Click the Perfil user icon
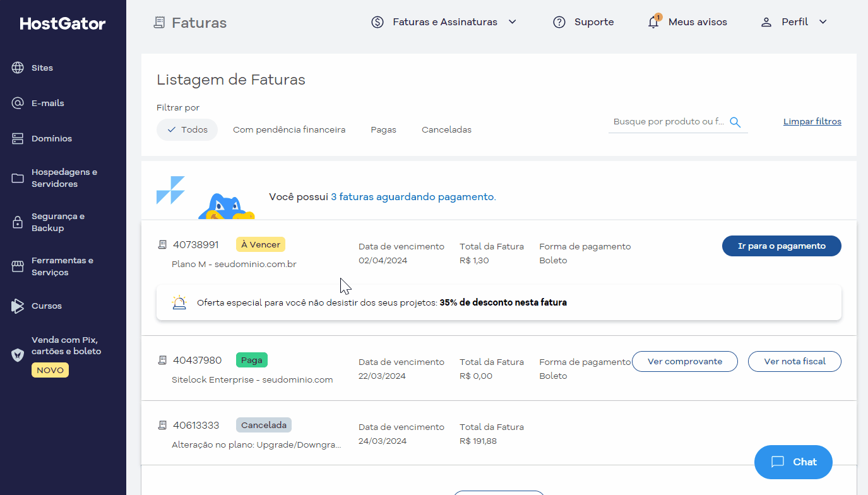The height and width of the screenshot is (495, 868). [x=766, y=22]
